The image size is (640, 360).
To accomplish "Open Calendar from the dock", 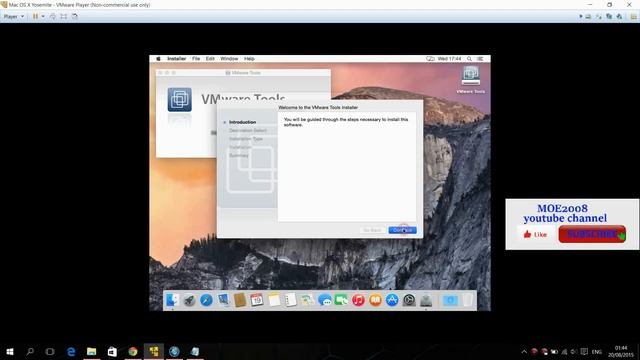I will point(257,300).
